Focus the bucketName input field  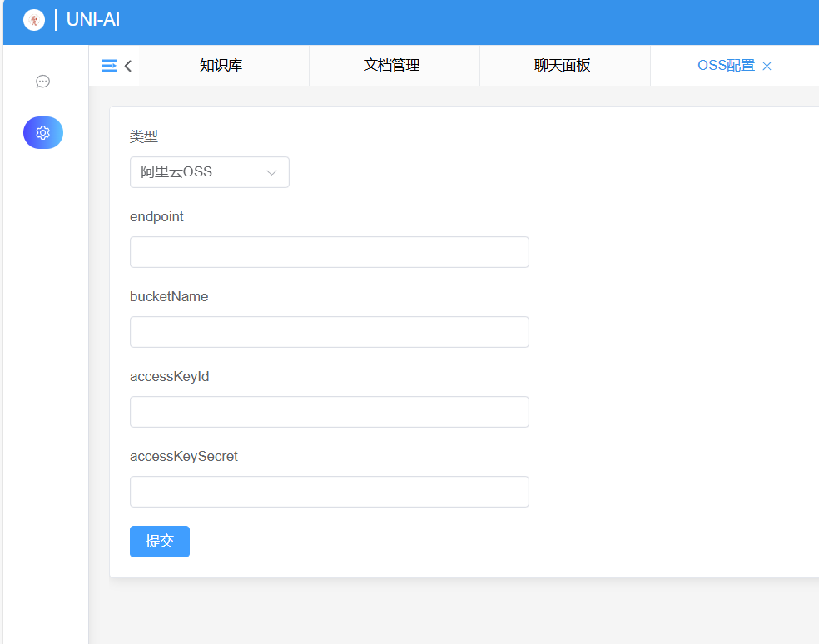click(329, 332)
